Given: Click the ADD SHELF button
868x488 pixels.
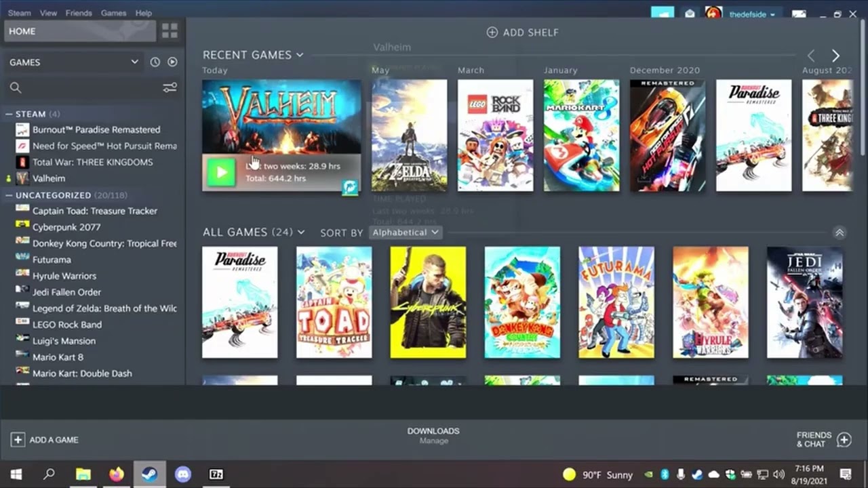Looking at the screenshot, I should [x=523, y=32].
